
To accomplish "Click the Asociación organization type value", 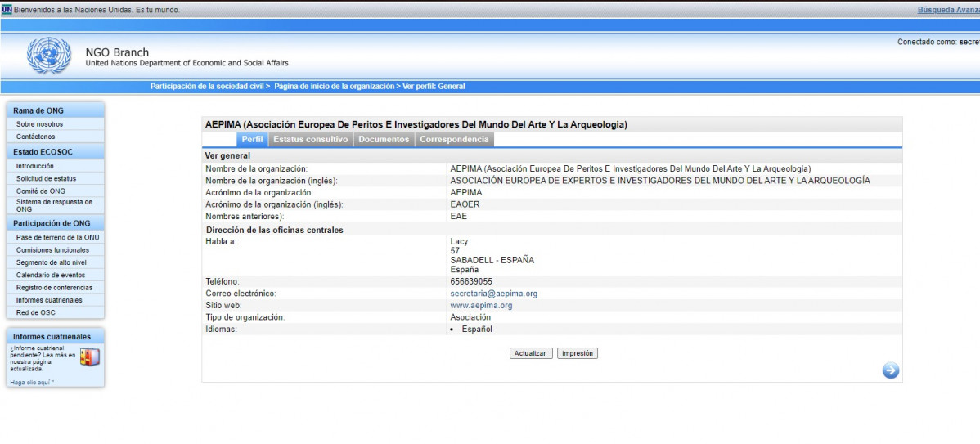I will pos(470,317).
